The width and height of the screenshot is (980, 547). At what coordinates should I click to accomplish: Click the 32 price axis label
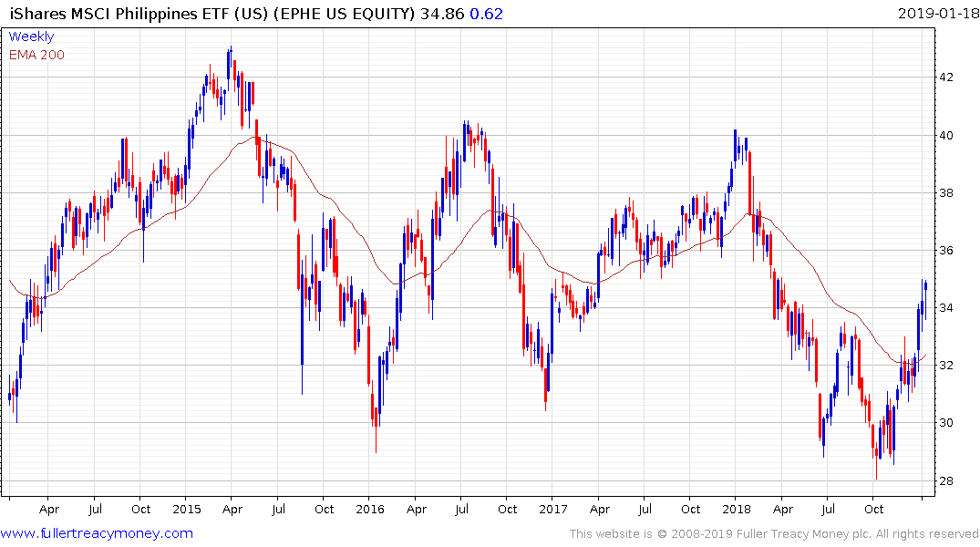pyautogui.click(x=946, y=365)
